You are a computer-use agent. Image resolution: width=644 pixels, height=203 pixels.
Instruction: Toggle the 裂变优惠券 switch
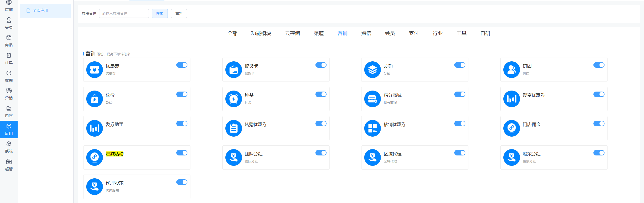click(x=599, y=94)
